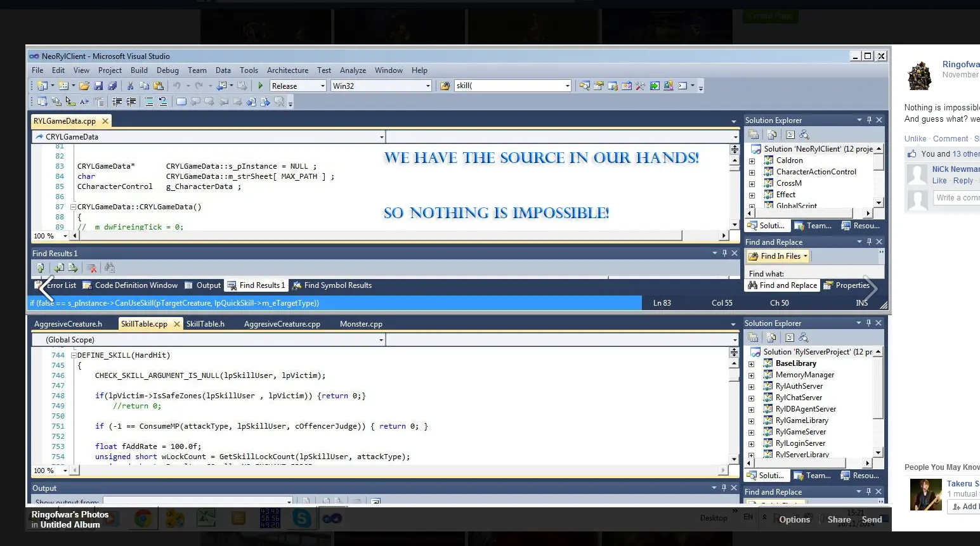
Task: Click the Uncomment Selection icon
Action: (162, 101)
